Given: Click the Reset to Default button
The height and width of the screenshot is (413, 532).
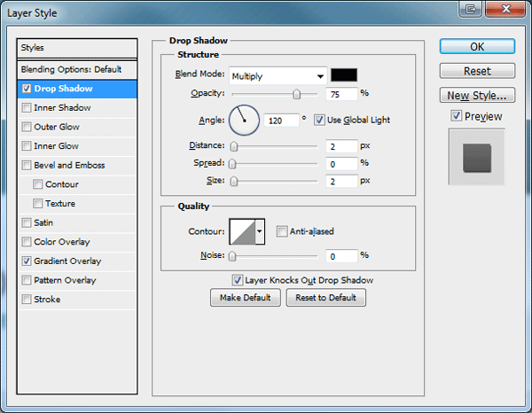Looking at the screenshot, I should [x=325, y=298].
